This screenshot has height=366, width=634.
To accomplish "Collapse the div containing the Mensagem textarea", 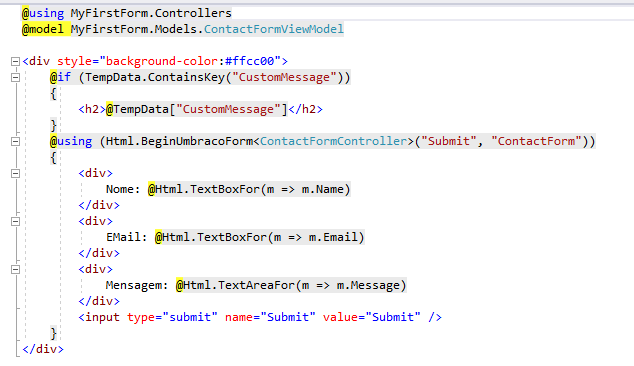I will click(x=15, y=269).
